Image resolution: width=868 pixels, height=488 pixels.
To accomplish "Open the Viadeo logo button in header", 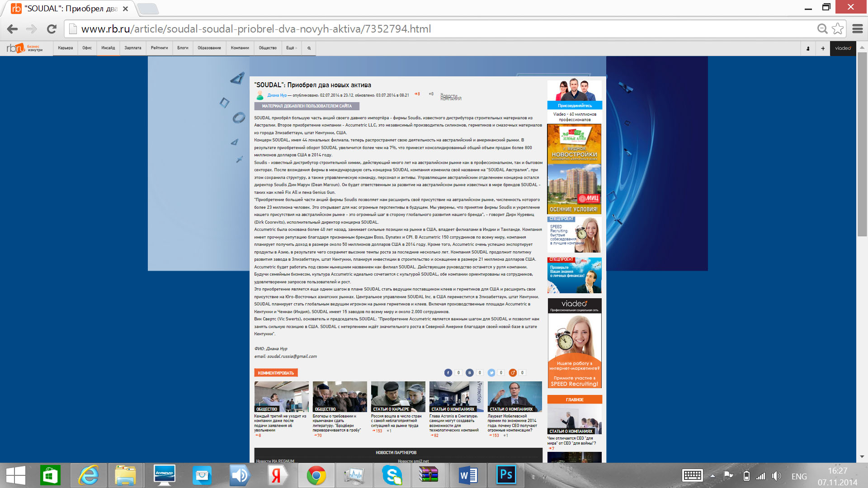I will [x=843, y=48].
